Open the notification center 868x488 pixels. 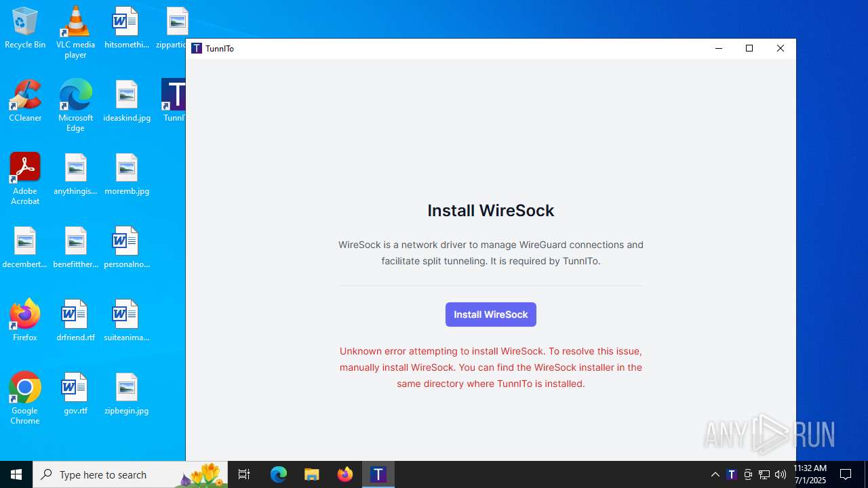846,474
